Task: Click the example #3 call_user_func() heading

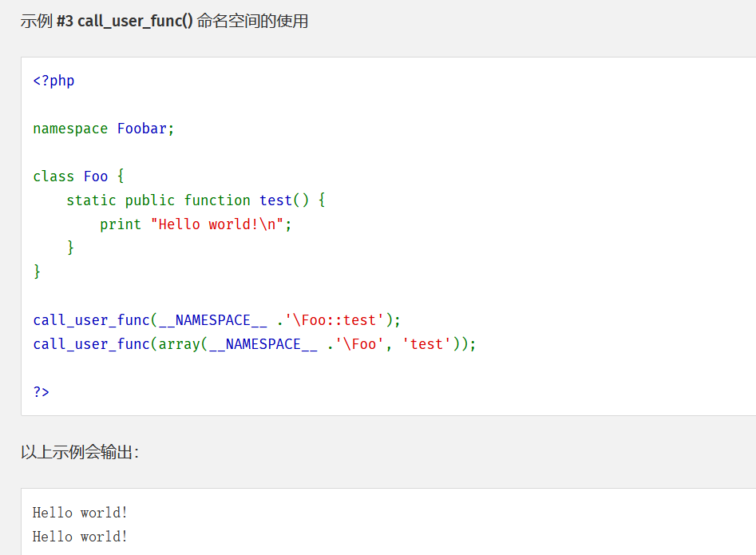Action: click(x=164, y=22)
